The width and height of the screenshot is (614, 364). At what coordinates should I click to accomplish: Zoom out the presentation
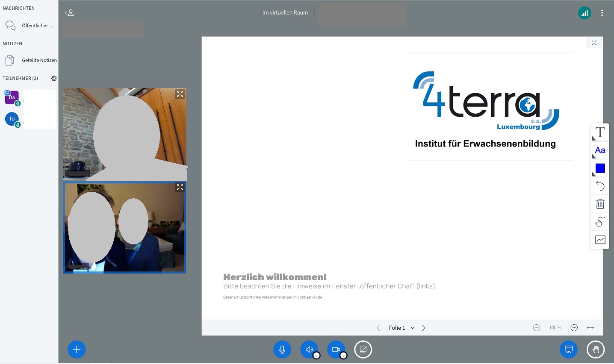pyautogui.click(x=537, y=328)
